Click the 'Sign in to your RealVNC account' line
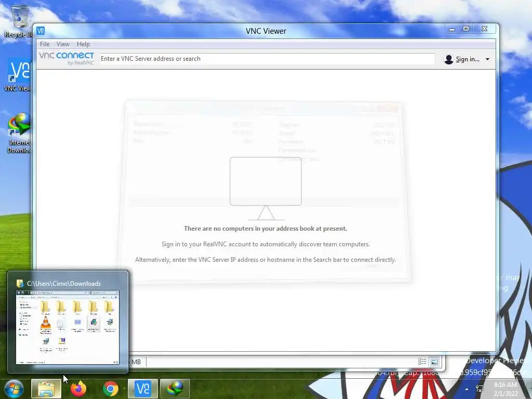Image resolution: width=532 pixels, height=399 pixels. click(x=265, y=244)
